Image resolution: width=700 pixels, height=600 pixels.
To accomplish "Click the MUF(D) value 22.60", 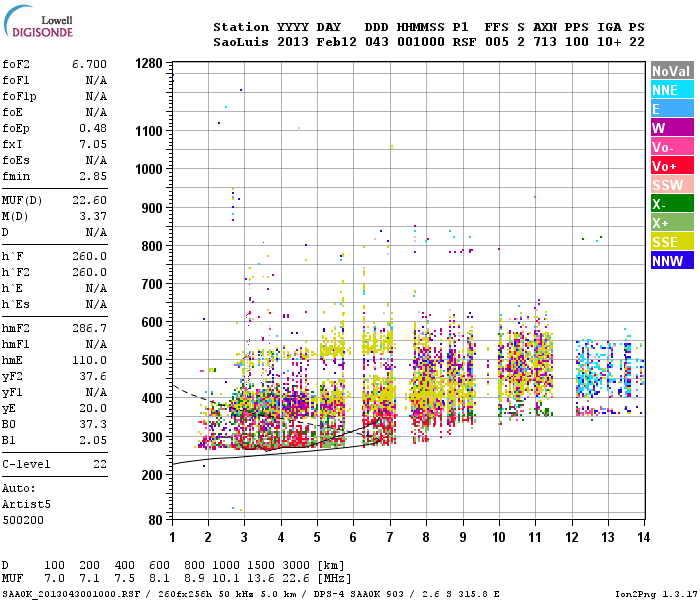I will pos(89,200).
